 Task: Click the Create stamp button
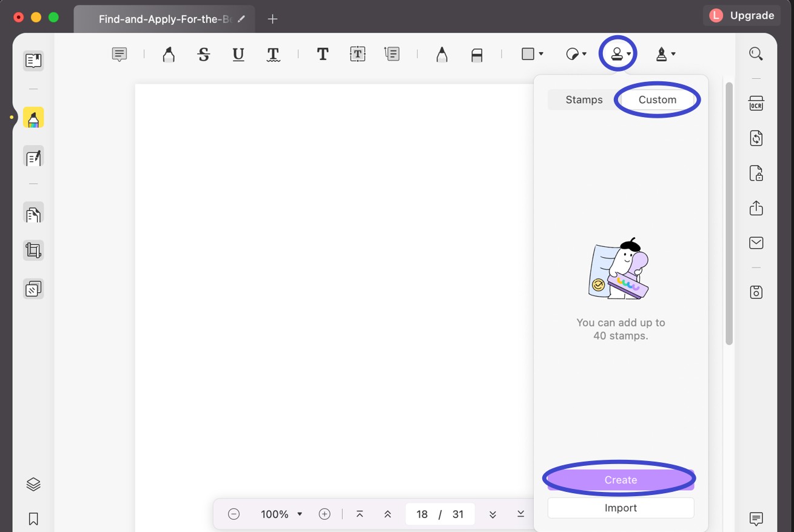[x=620, y=480]
